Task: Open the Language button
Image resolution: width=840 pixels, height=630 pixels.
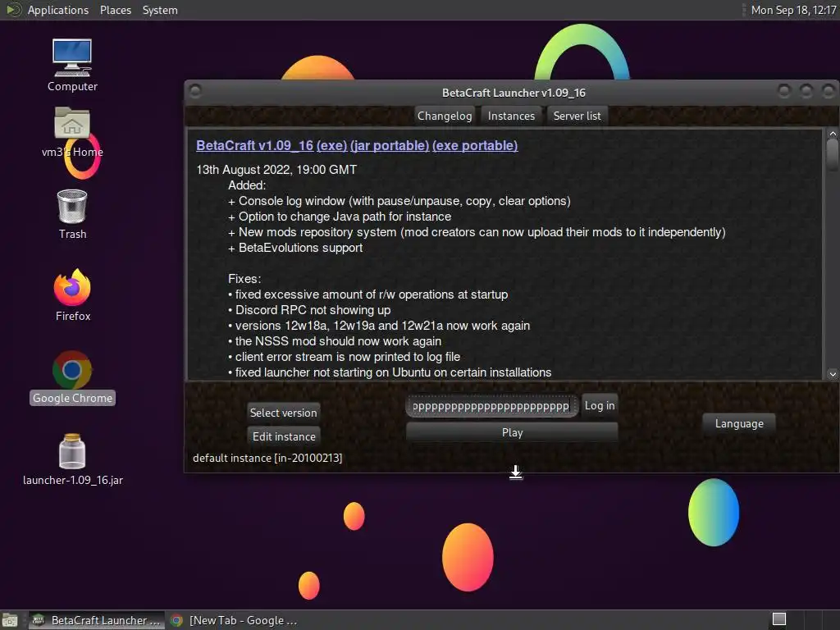Action: pos(739,423)
